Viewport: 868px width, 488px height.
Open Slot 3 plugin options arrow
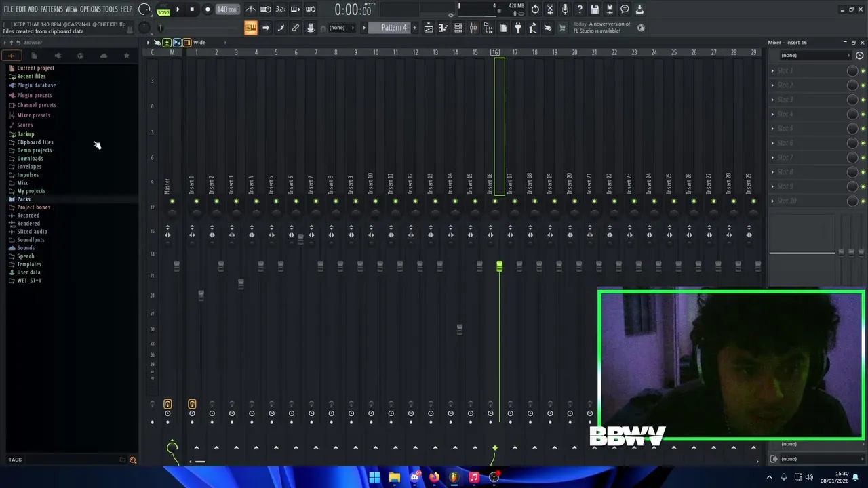[x=772, y=100]
